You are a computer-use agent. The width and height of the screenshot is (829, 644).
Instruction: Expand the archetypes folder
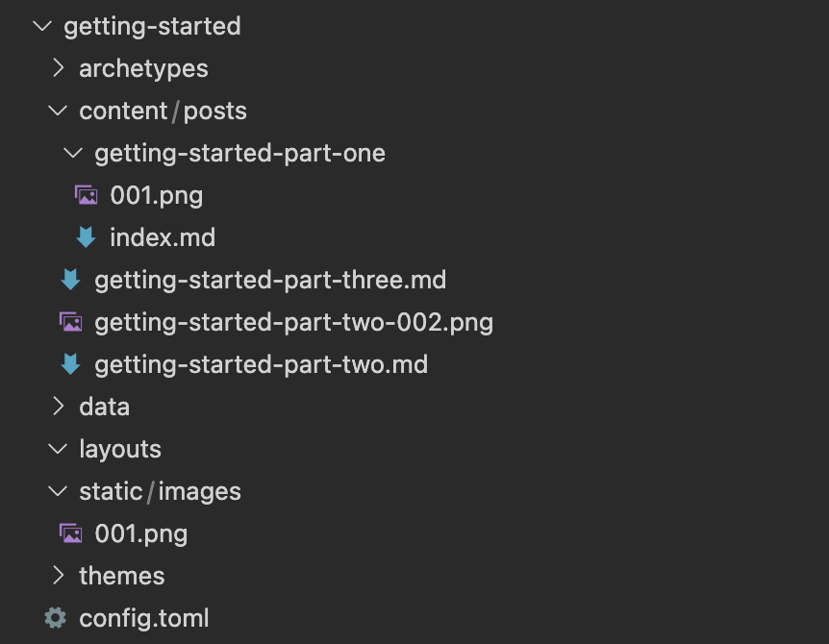click(x=57, y=68)
